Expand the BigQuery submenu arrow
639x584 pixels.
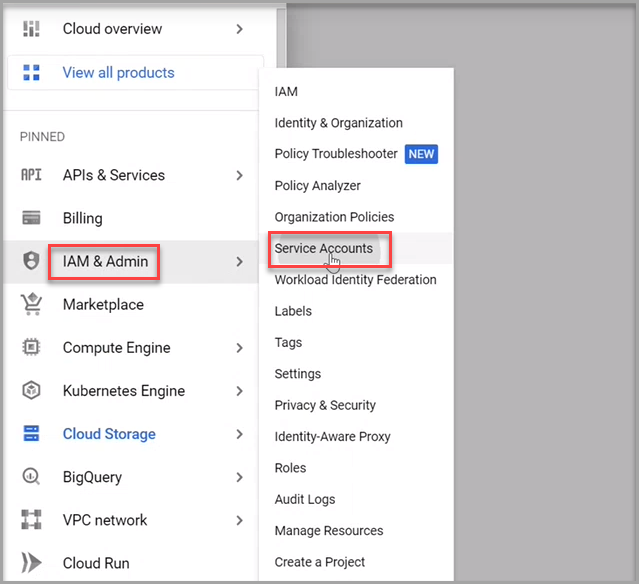(x=239, y=477)
